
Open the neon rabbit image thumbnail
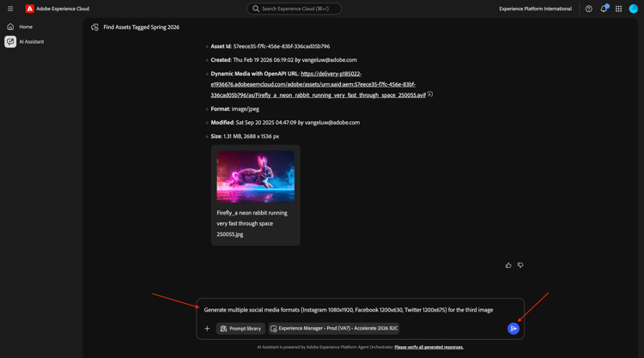[x=256, y=177]
